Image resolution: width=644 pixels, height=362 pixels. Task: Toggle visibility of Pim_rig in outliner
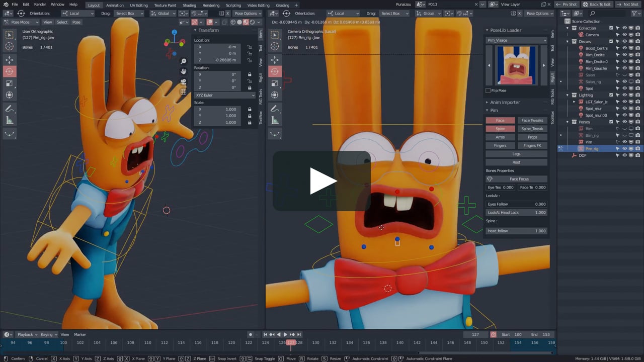pos(624,149)
